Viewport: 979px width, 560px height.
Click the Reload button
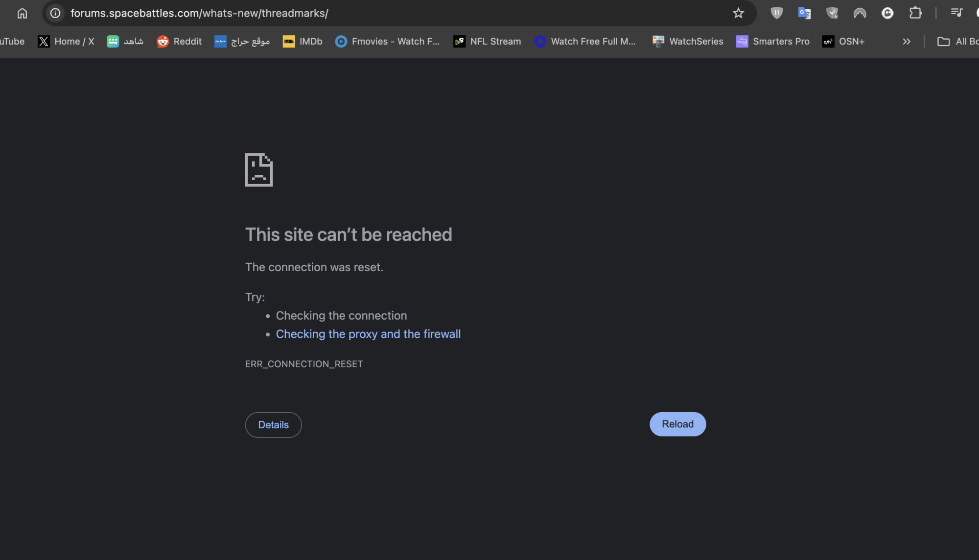coord(677,424)
